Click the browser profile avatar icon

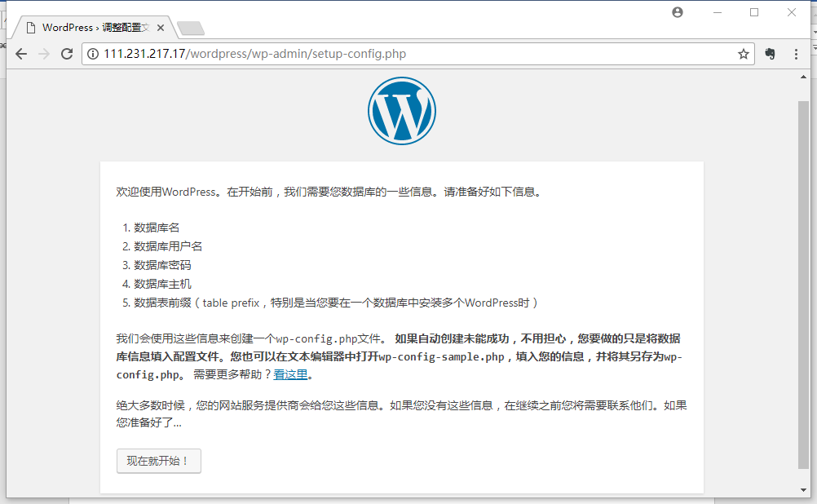pos(677,12)
